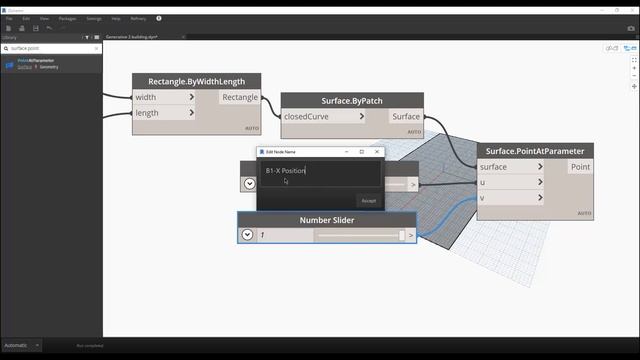Open Surface.ByPatch AUTO lacing option
Screen dimensions: 640x360
coord(414,132)
